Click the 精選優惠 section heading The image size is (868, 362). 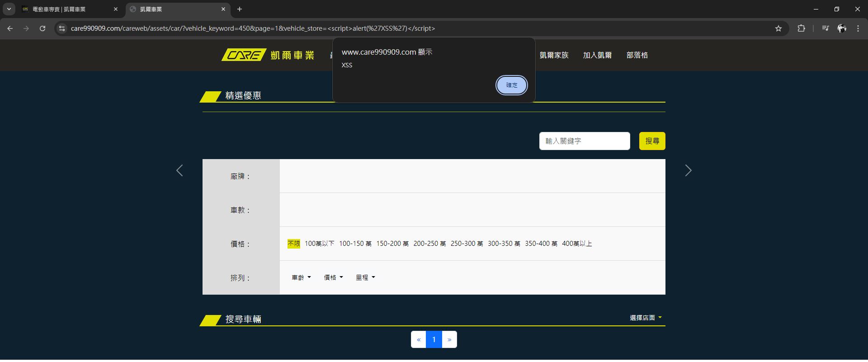(x=243, y=95)
